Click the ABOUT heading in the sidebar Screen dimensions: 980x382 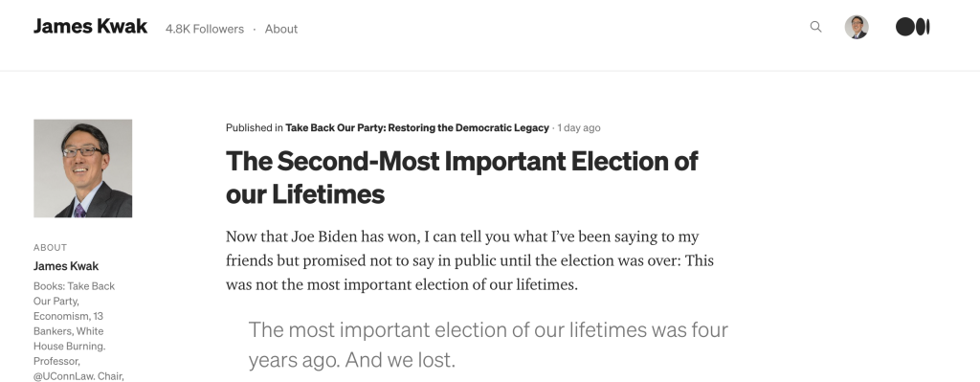tap(50, 248)
